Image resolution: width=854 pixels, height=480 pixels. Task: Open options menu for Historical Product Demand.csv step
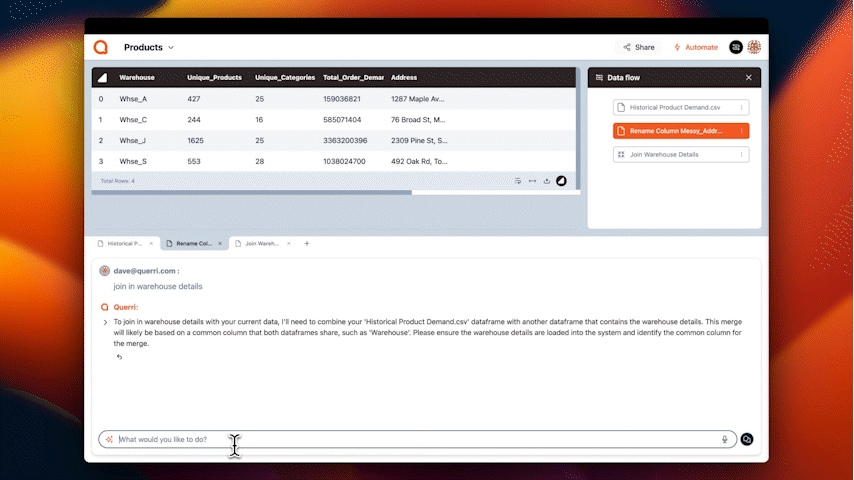[x=741, y=107]
